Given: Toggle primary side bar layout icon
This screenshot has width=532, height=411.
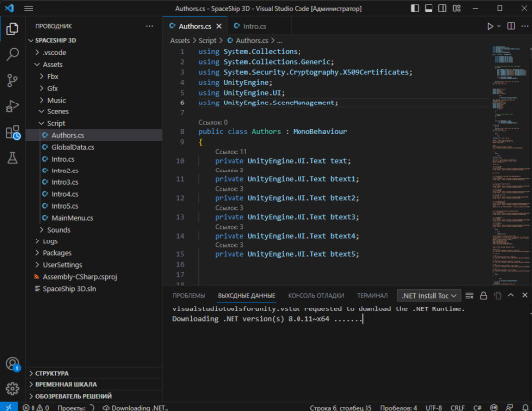Looking at the screenshot, I should coord(415,8).
